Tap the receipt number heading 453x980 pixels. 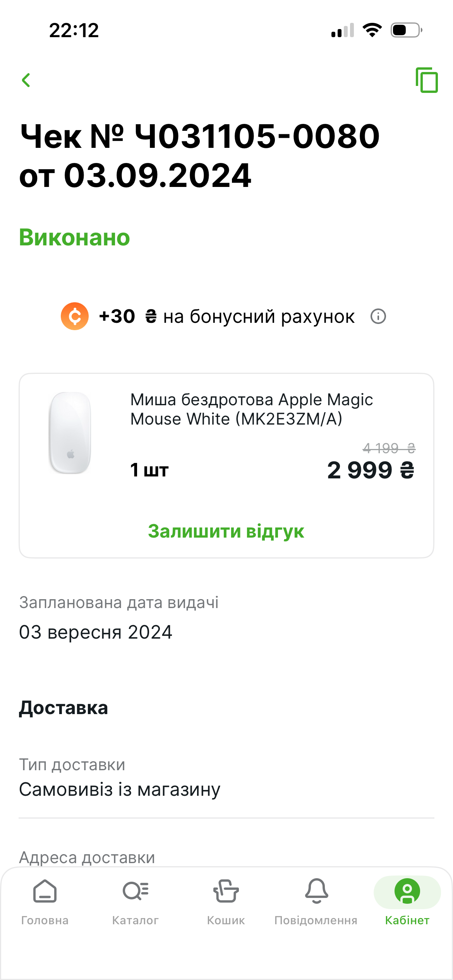(x=200, y=155)
